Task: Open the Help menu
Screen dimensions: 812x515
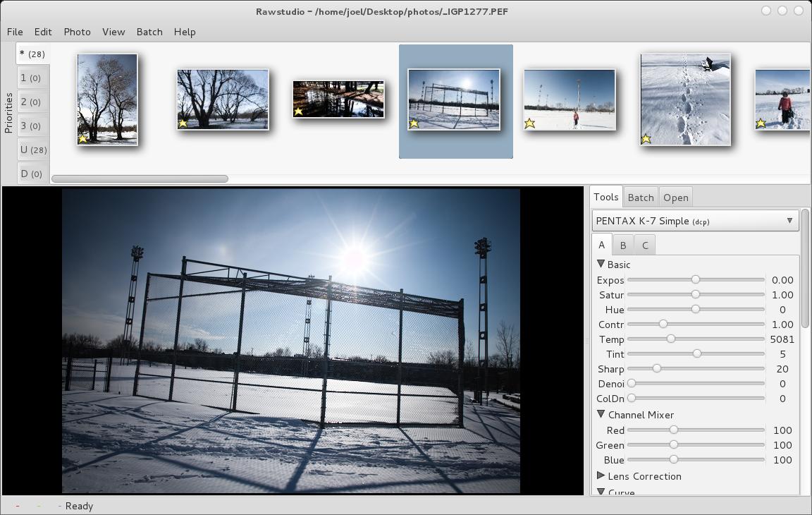Action: [x=185, y=32]
